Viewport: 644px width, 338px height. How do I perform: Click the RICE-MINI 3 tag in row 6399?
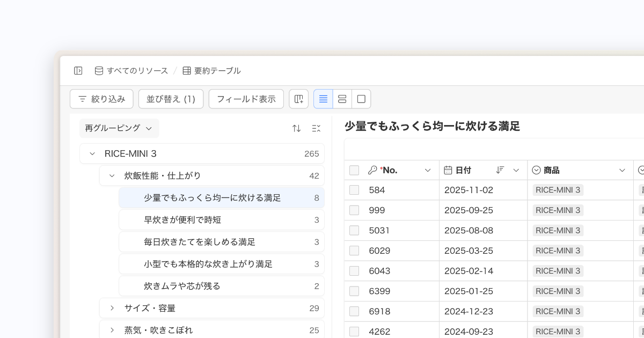[x=558, y=291]
